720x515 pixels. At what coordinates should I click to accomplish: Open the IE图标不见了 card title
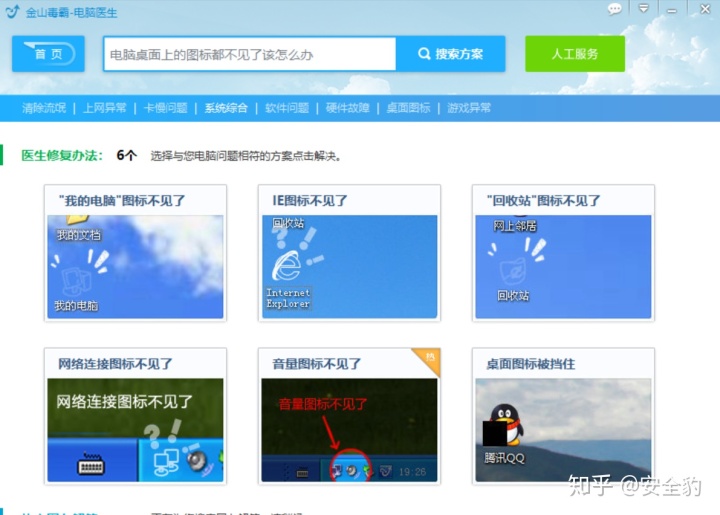coord(310,201)
